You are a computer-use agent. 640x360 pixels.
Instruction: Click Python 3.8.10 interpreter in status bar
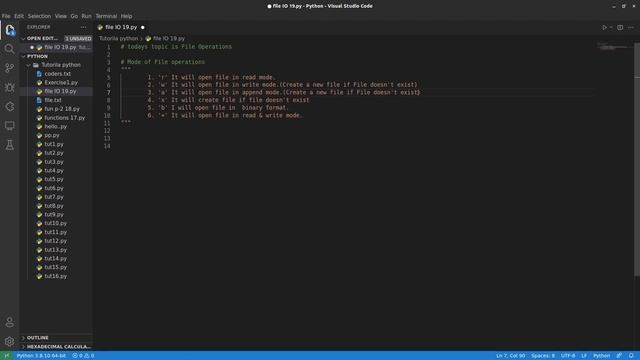click(x=41, y=356)
